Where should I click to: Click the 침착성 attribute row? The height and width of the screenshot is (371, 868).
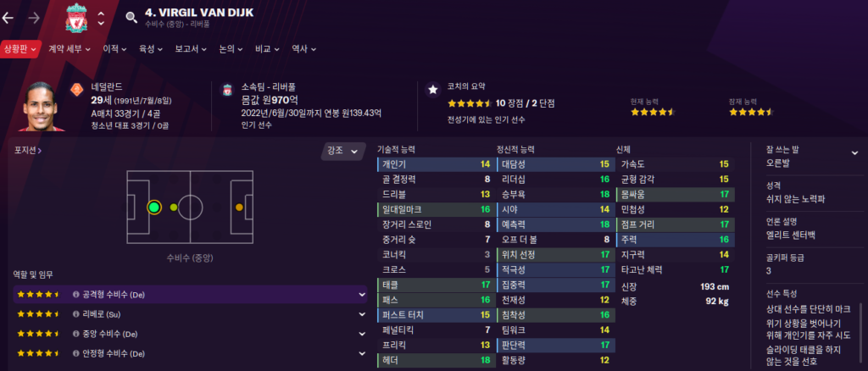click(x=556, y=315)
